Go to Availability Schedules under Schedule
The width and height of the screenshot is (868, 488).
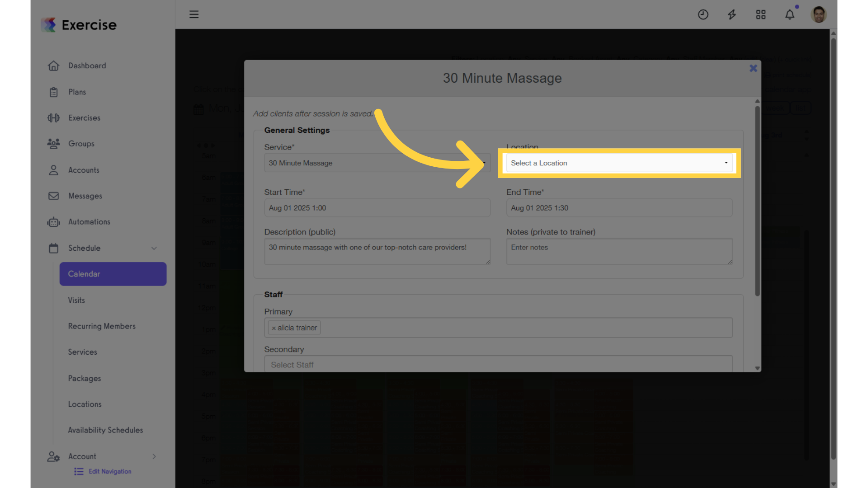tap(105, 430)
